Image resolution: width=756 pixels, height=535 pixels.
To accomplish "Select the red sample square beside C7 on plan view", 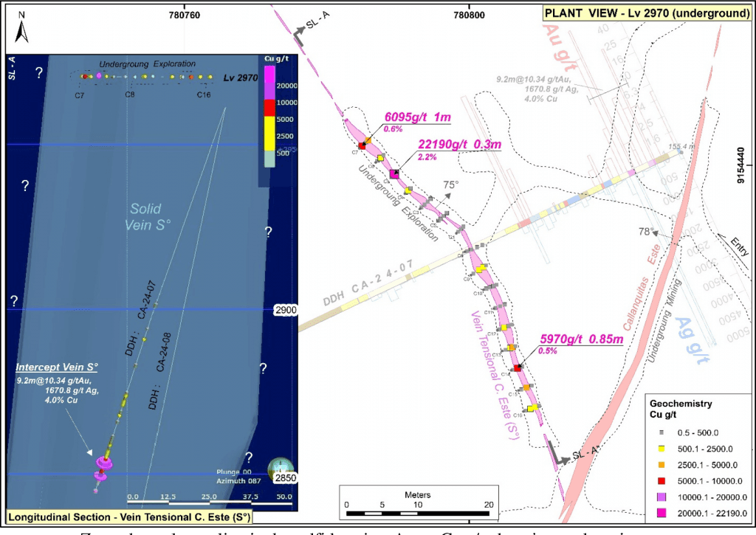I will tap(362, 145).
